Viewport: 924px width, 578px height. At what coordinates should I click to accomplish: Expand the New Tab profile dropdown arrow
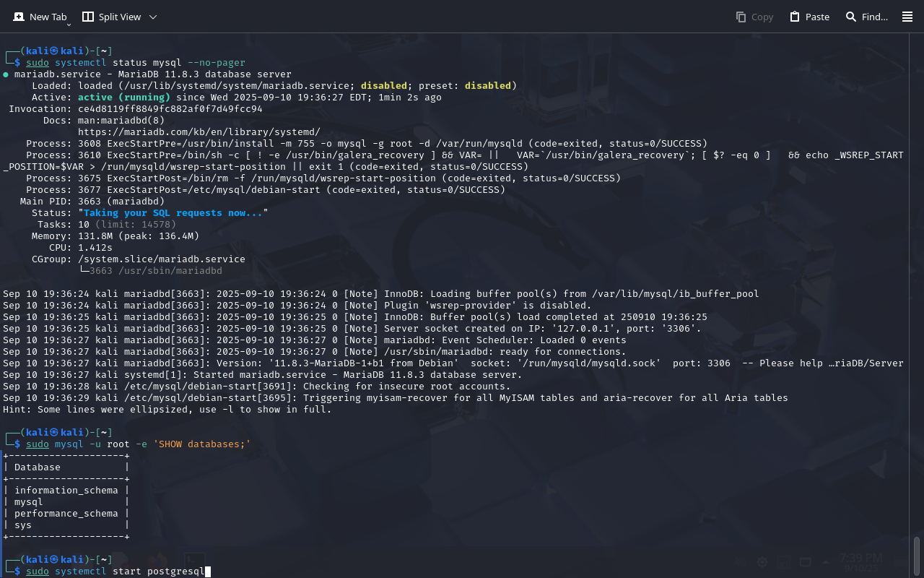[x=69, y=25]
